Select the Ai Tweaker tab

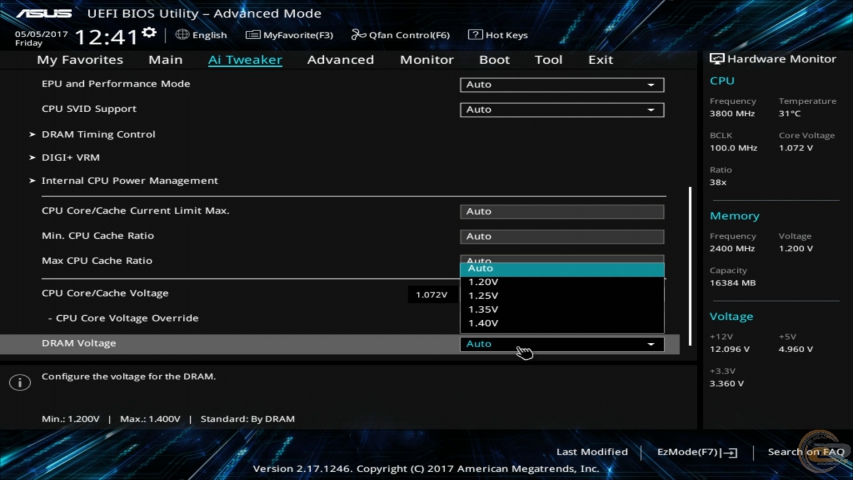245,60
